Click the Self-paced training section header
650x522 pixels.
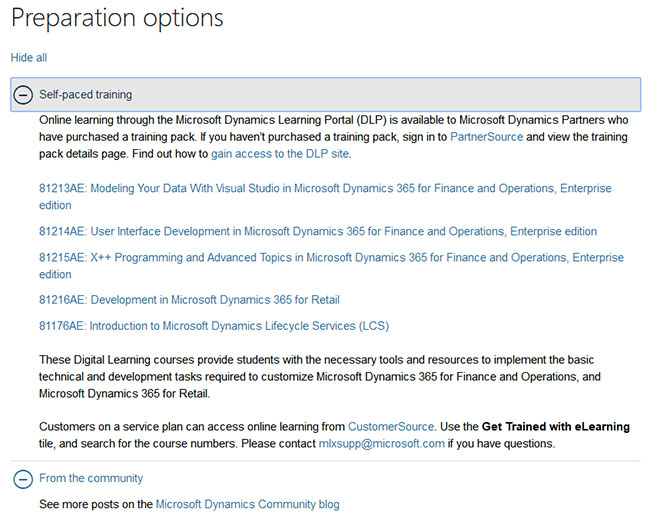325,95
